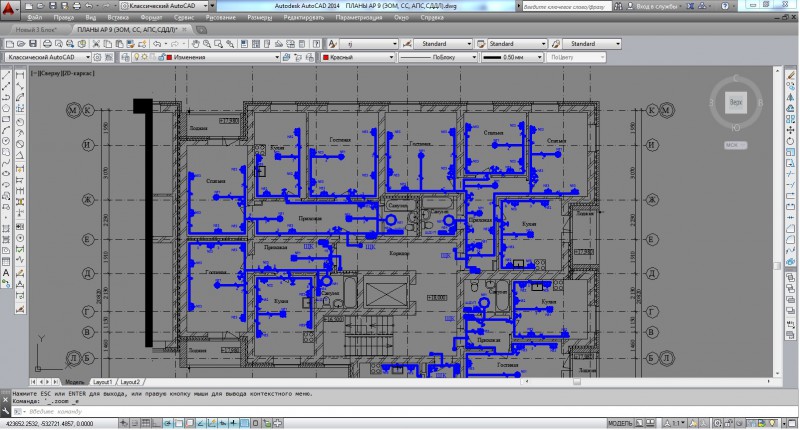
Task: Click the viewport label [Сверху] control
Action: (x=49, y=73)
